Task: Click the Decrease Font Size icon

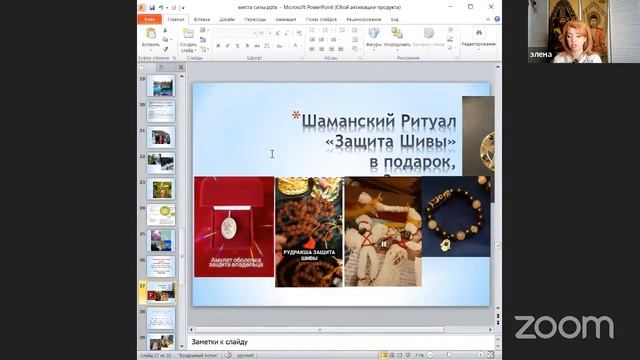Action: (287, 33)
